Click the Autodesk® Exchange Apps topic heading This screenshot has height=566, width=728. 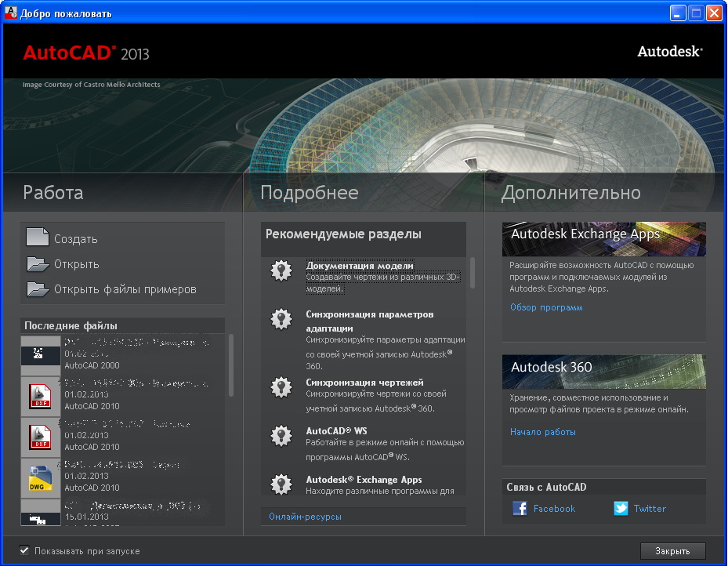tap(364, 479)
